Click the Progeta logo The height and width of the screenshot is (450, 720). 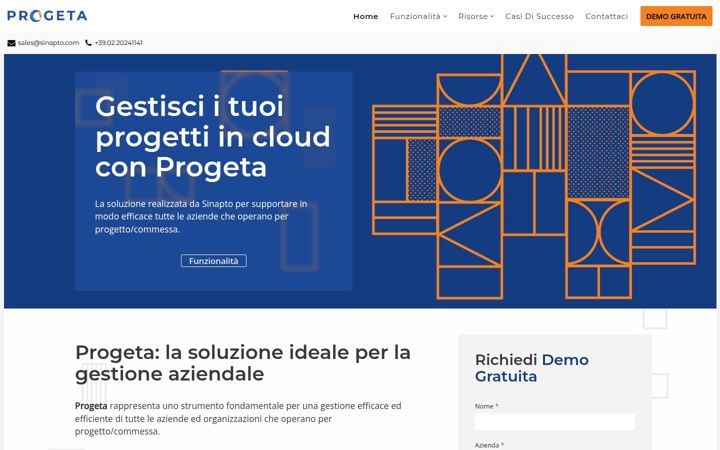pos(47,16)
